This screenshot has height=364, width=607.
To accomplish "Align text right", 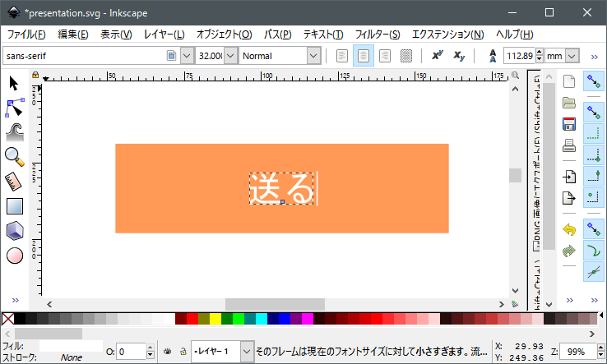I will tap(384, 56).
